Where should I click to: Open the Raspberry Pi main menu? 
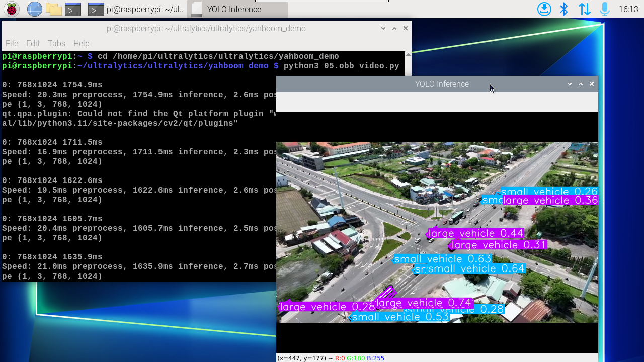(12, 9)
